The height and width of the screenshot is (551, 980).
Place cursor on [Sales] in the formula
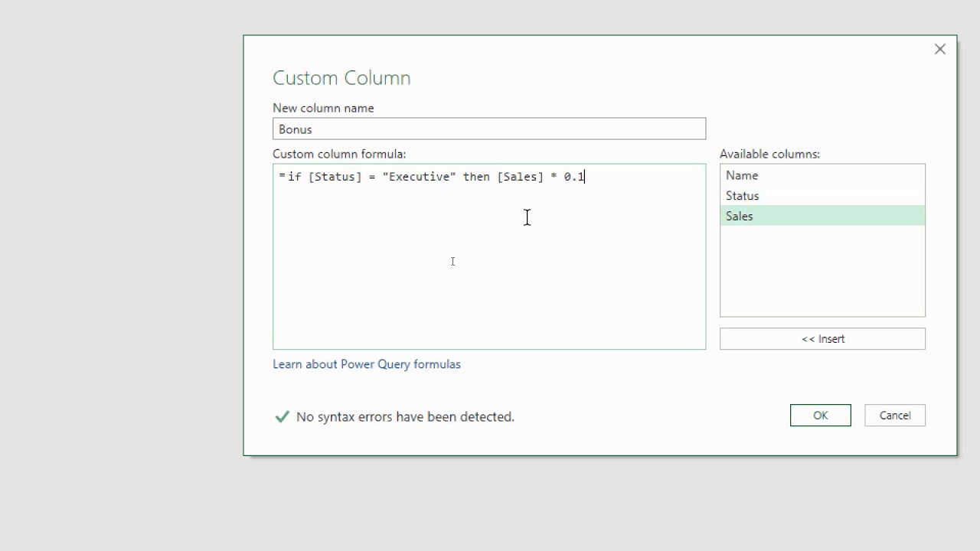520,177
